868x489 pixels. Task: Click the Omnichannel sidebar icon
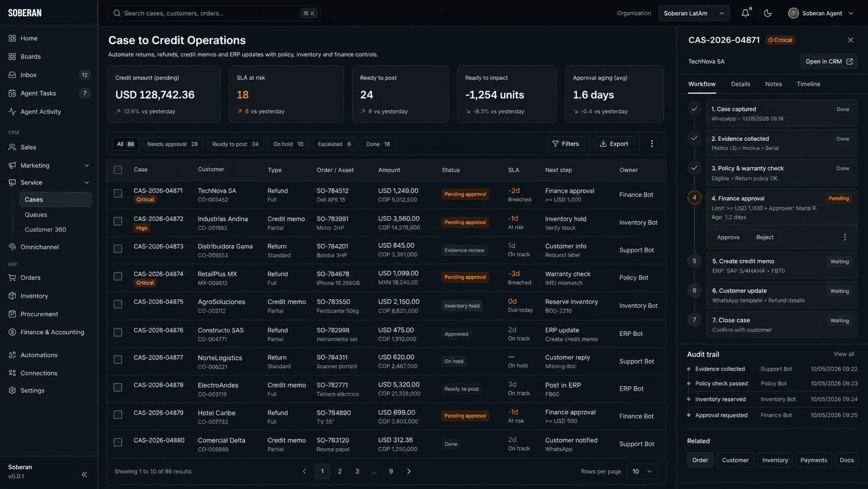pyautogui.click(x=12, y=247)
